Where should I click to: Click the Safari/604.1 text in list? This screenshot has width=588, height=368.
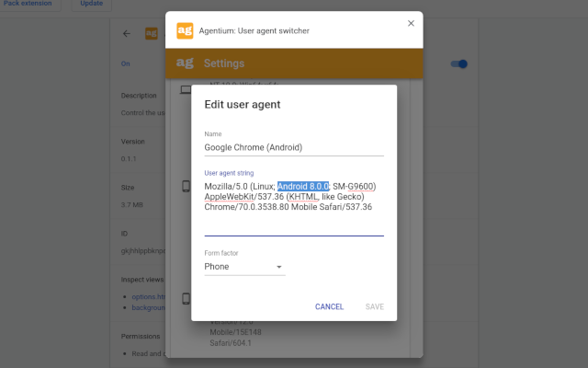(x=231, y=343)
